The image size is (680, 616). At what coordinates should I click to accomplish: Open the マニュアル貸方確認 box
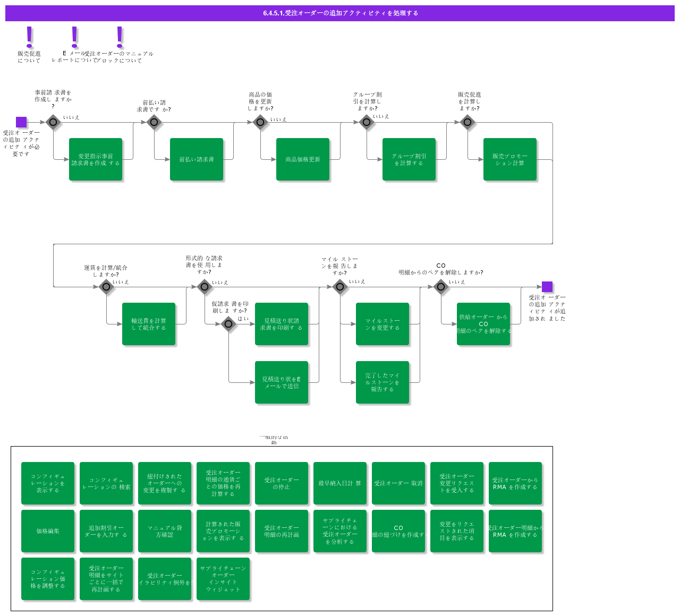[165, 531]
